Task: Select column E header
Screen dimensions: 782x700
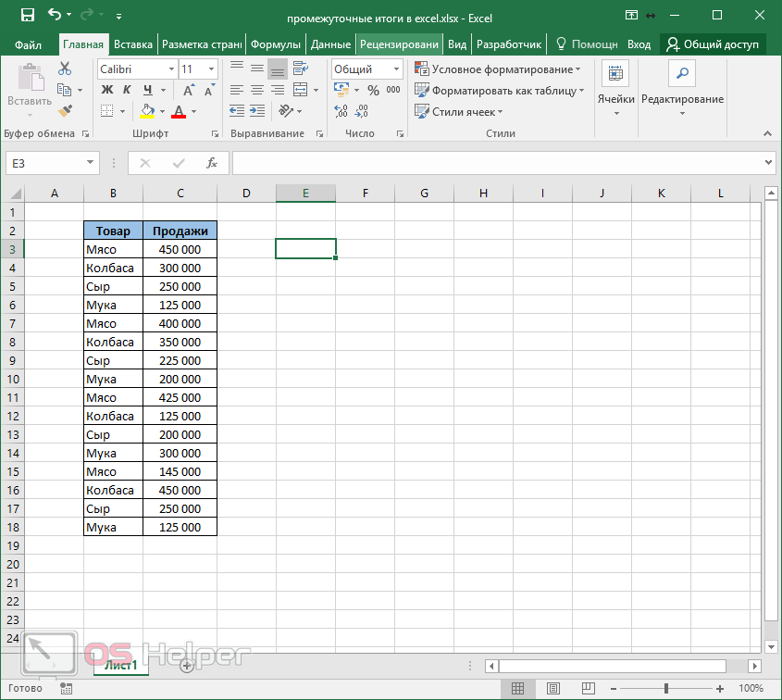Action: [305, 194]
